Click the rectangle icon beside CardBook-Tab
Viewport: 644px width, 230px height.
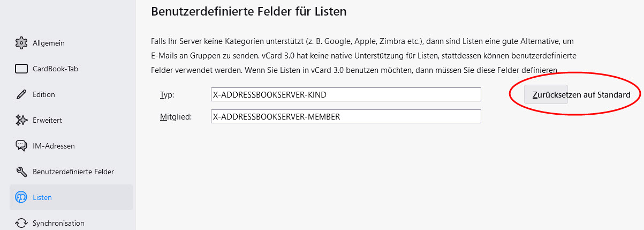pyautogui.click(x=21, y=69)
